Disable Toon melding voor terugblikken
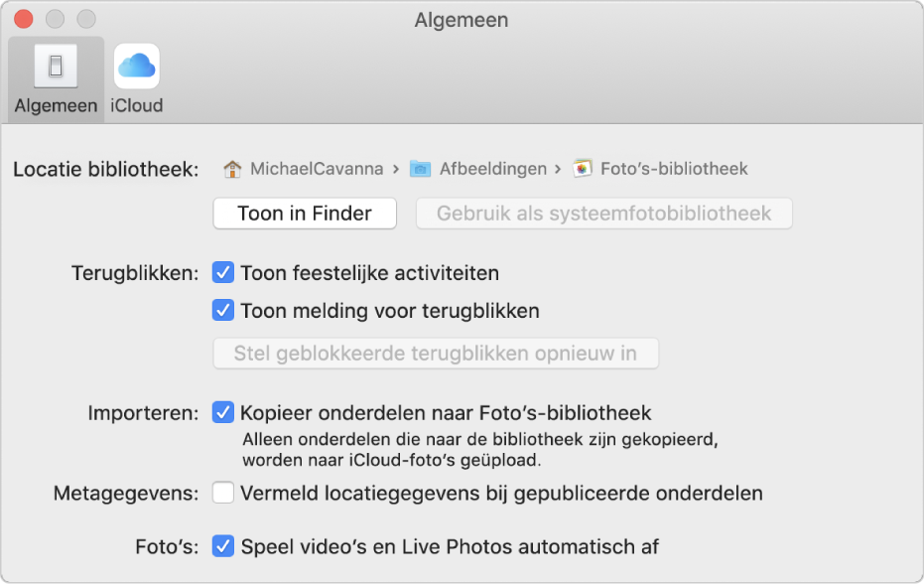The height and width of the screenshot is (584, 924). 220,311
